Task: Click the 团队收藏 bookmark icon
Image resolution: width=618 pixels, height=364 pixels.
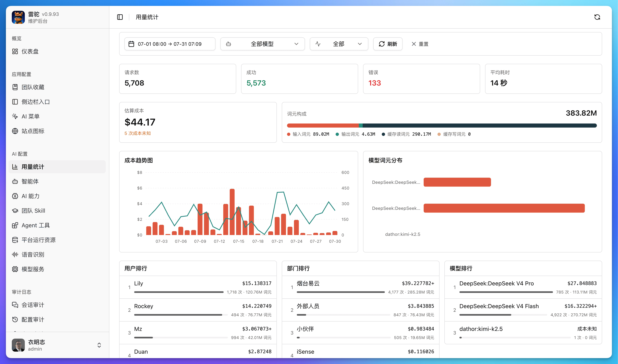Action: tap(15, 87)
